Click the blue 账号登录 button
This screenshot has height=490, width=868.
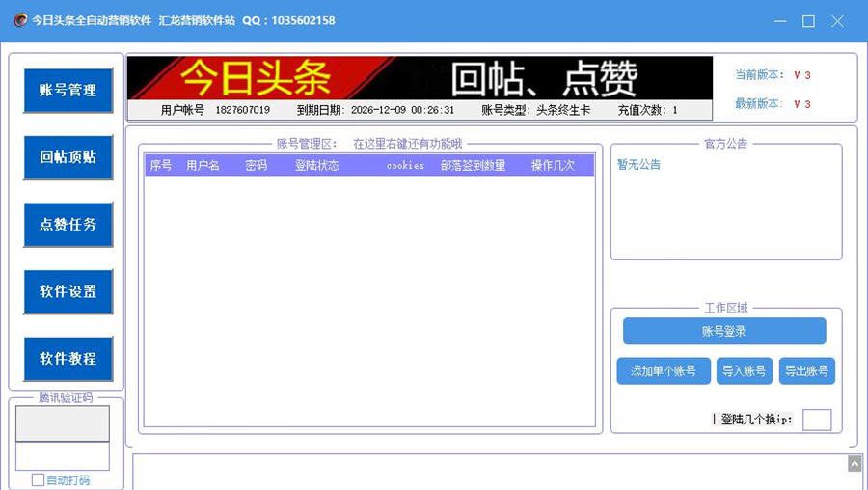click(724, 331)
